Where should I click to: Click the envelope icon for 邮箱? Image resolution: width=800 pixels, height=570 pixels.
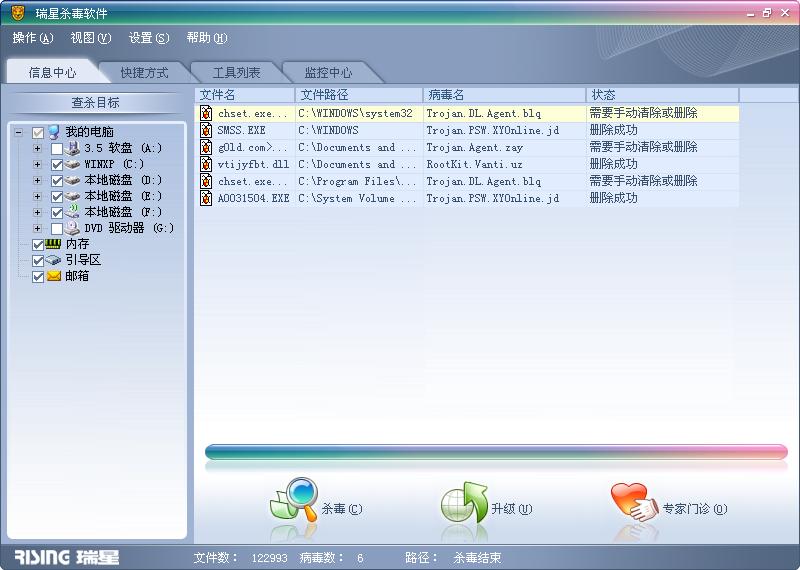click(x=54, y=276)
